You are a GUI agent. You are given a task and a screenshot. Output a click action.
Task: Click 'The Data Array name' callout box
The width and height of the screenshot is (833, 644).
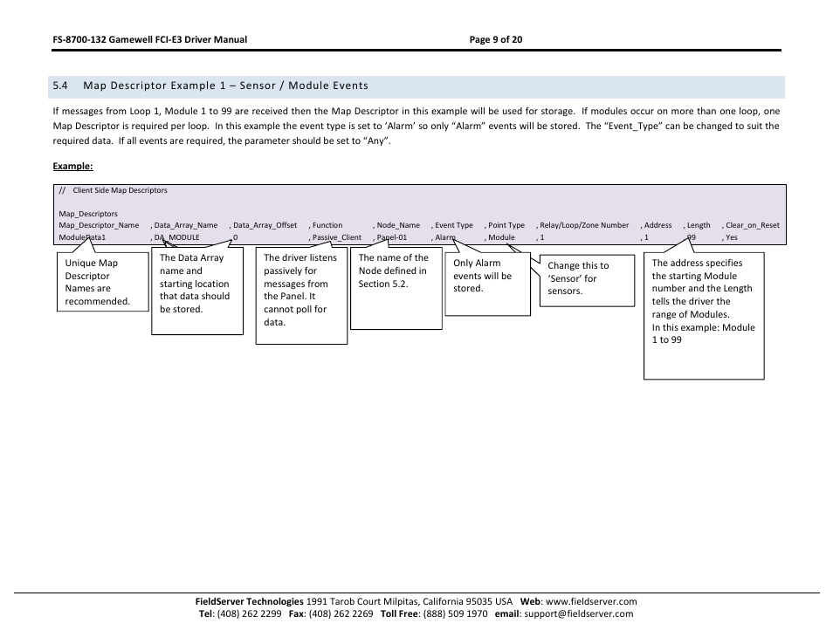point(197,291)
